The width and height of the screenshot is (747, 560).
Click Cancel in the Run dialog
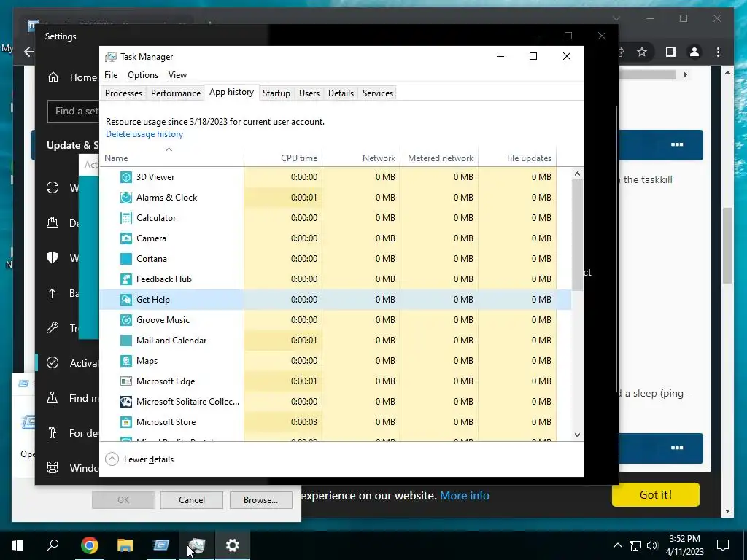[x=192, y=500]
